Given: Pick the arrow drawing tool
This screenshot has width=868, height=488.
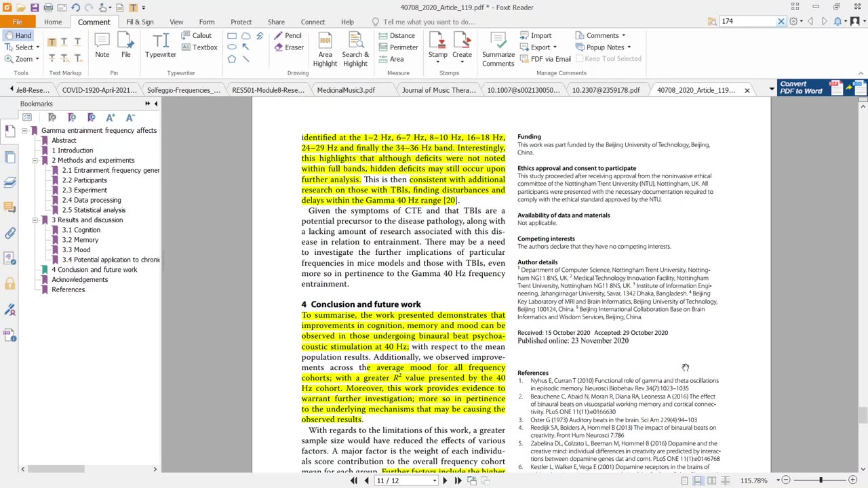Looking at the screenshot, I should (245, 47).
